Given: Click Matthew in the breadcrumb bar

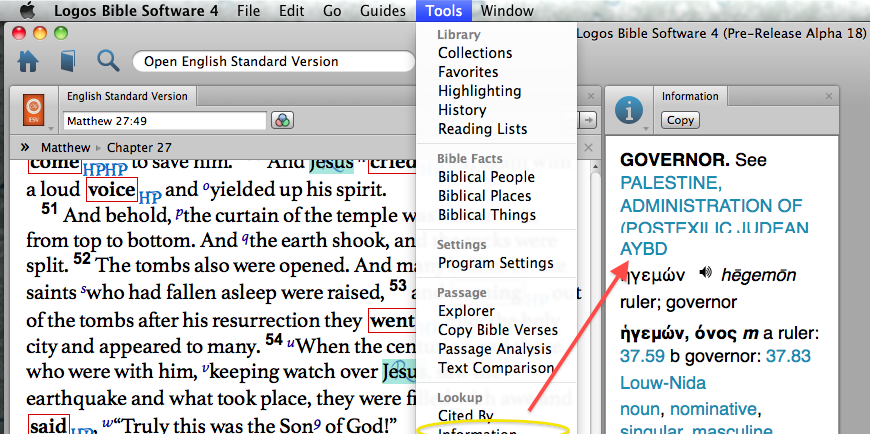Looking at the screenshot, I should click(x=65, y=148).
